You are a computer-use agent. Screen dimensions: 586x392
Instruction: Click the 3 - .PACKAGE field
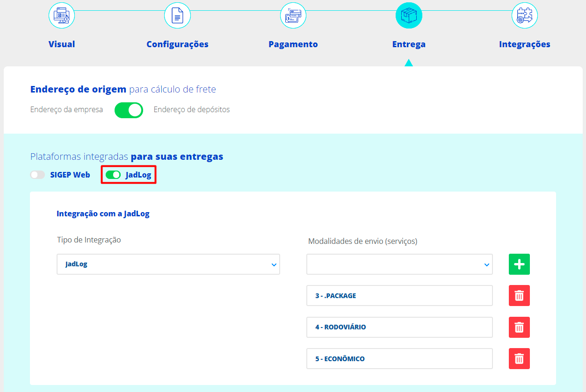coord(399,296)
